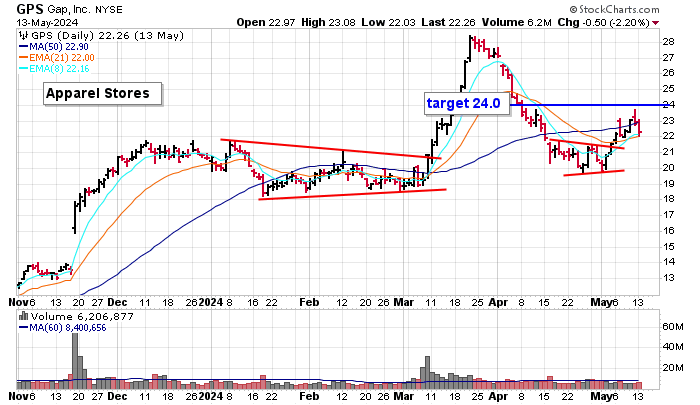Click the Feb label on volume panel date axis

309,397
